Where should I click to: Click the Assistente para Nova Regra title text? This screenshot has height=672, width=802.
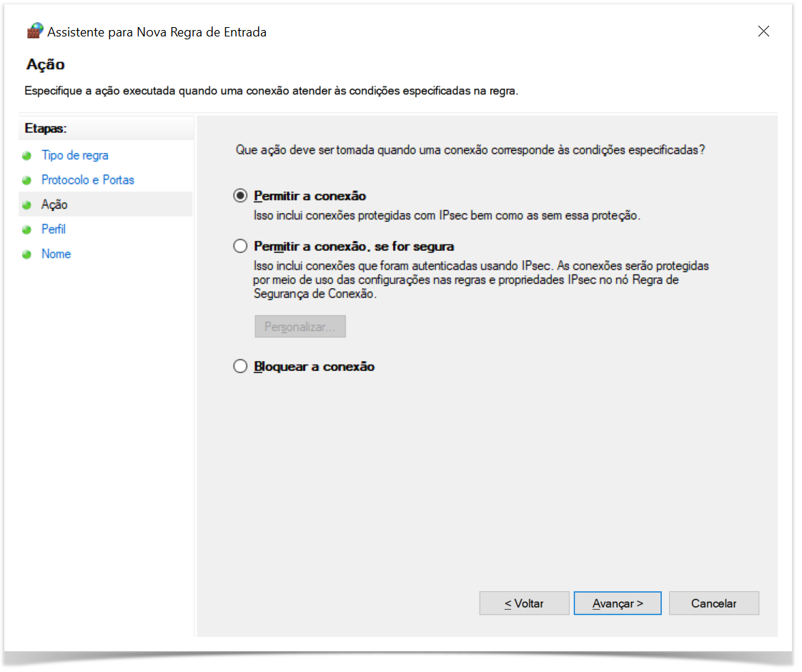click(x=157, y=32)
